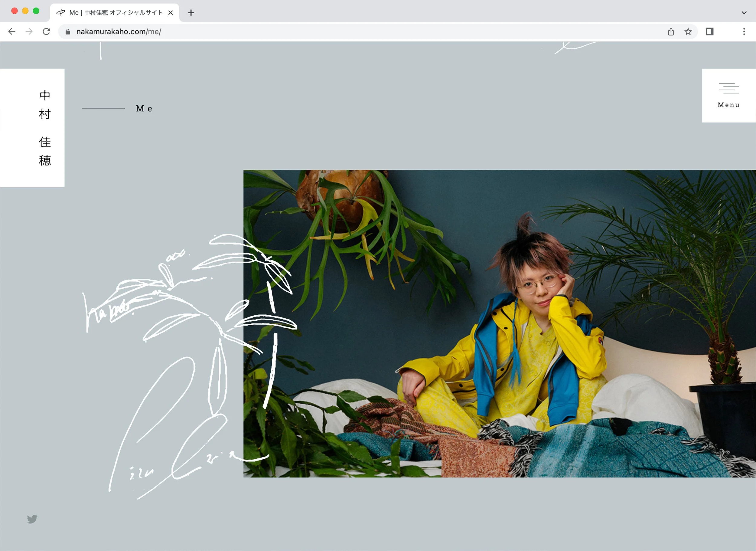The image size is (756, 551).
Task: Click the share icon in the address bar
Action: point(671,32)
